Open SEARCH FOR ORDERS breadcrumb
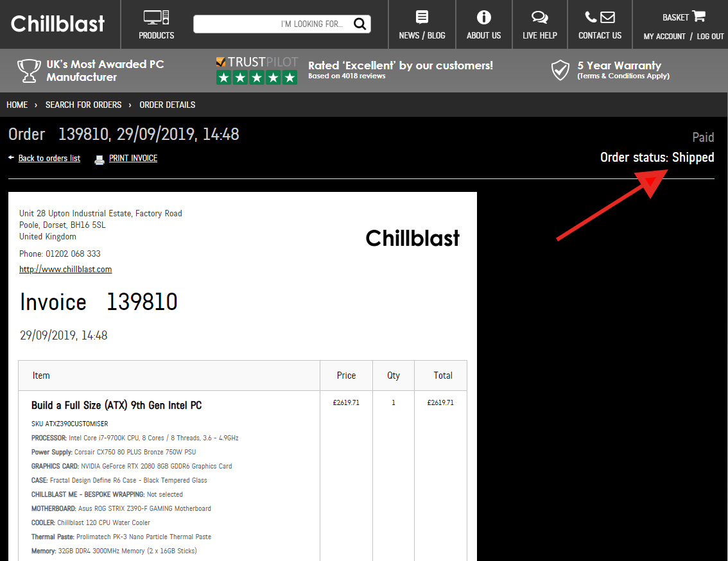The height and width of the screenshot is (561, 728). pyautogui.click(x=83, y=105)
